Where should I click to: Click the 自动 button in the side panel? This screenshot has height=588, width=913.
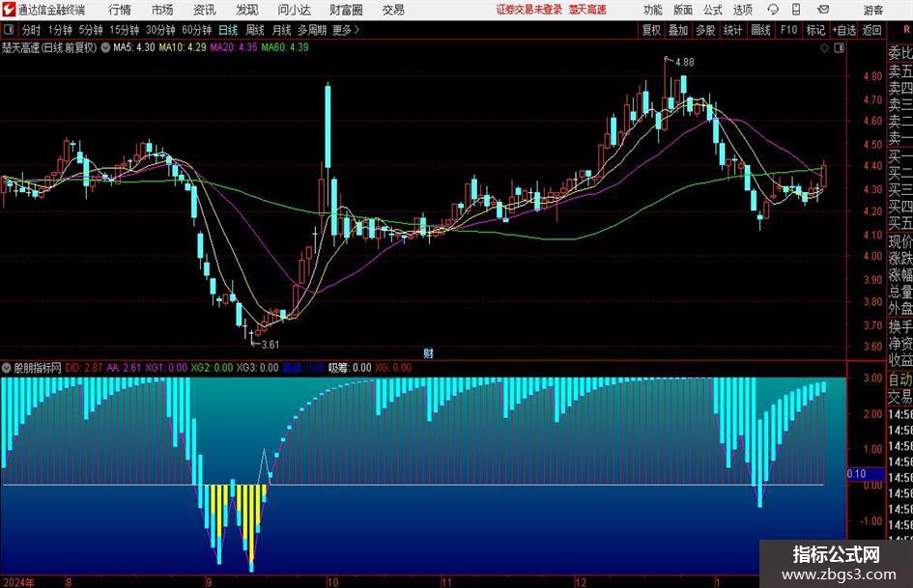point(899,379)
